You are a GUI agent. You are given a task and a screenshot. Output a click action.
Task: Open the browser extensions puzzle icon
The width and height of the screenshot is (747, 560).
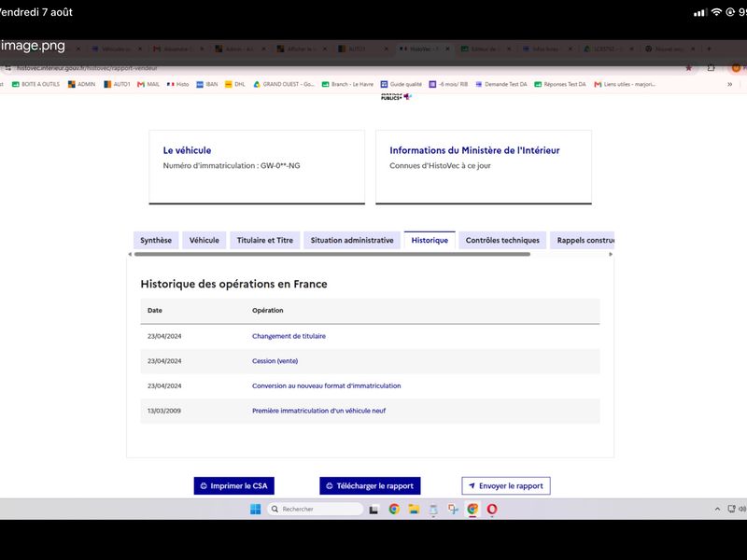tap(711, 68)
